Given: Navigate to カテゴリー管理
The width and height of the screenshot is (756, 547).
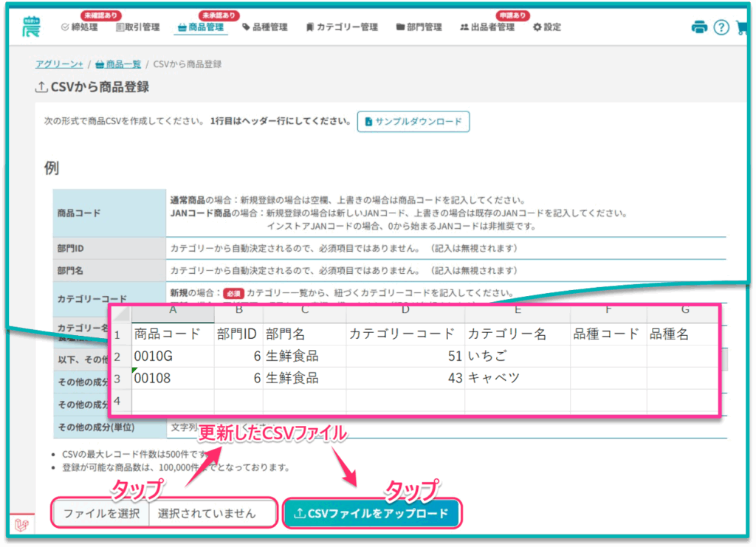Looking at the screenshot, I should (x=341, y=27).
